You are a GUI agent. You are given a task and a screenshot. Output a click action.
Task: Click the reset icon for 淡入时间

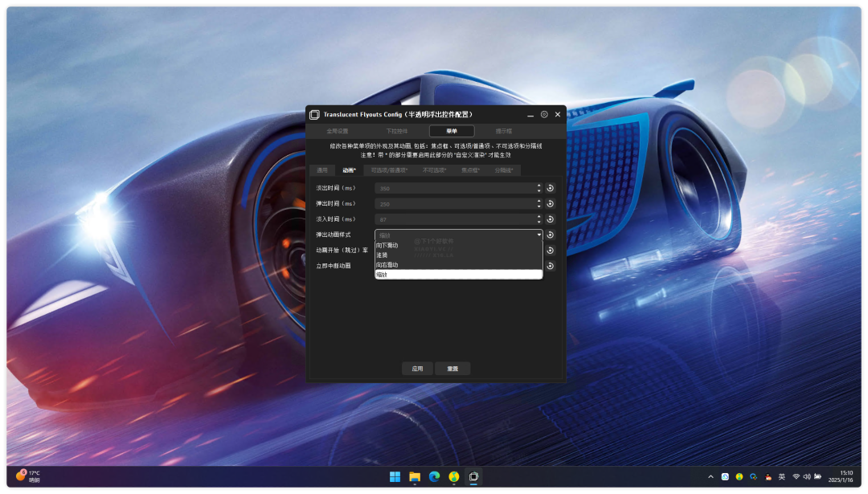pyautogui.click(x=551, y=219)
